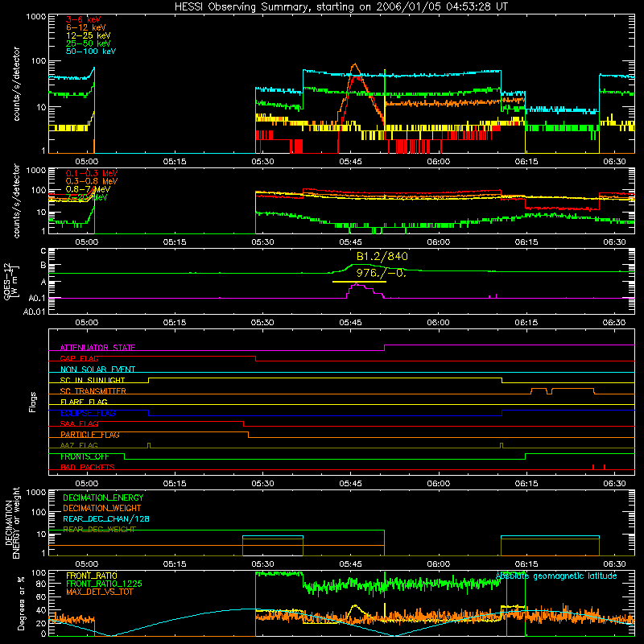Click the SAA_FLAG label

79,423
